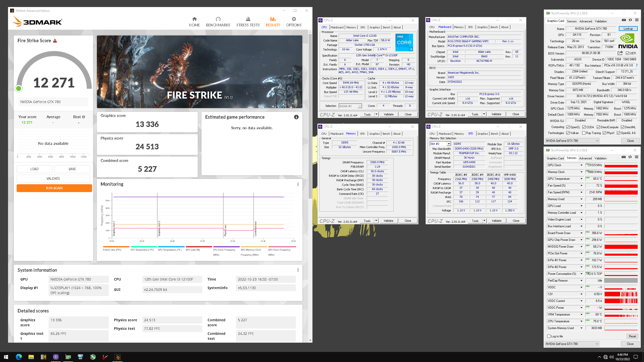Open Graphics tab in CPU-Z Mainboard window
Image resolution: width=644 pixels, height=362 pixels.
coord(482,27)
